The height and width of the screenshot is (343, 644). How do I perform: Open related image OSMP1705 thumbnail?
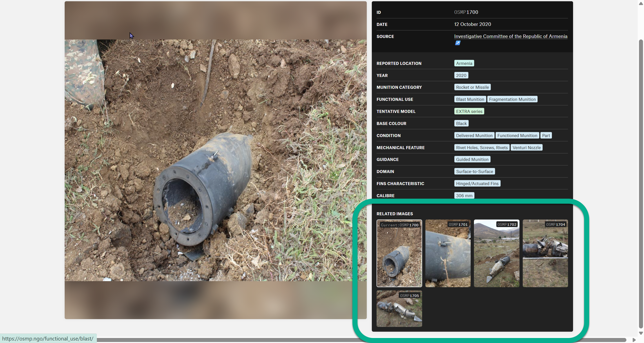click(x=399, y=309)
